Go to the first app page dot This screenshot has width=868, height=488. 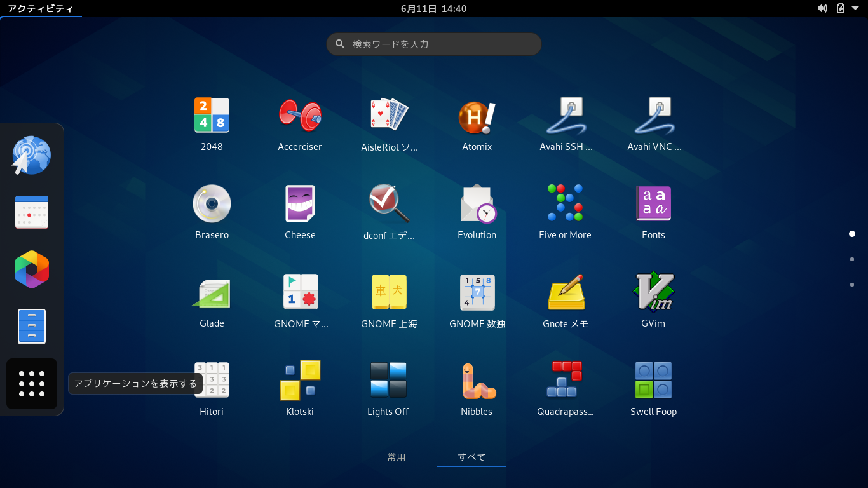852,234
